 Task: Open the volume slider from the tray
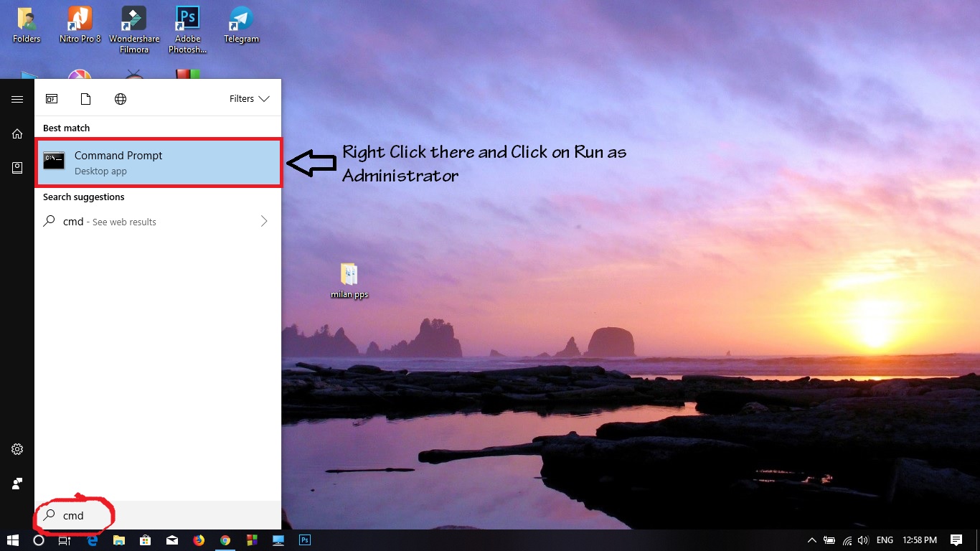click(x=862, y=540)
